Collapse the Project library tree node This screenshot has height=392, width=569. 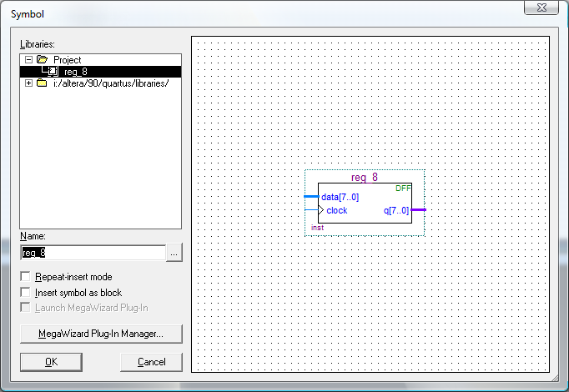tap(28, 59)
